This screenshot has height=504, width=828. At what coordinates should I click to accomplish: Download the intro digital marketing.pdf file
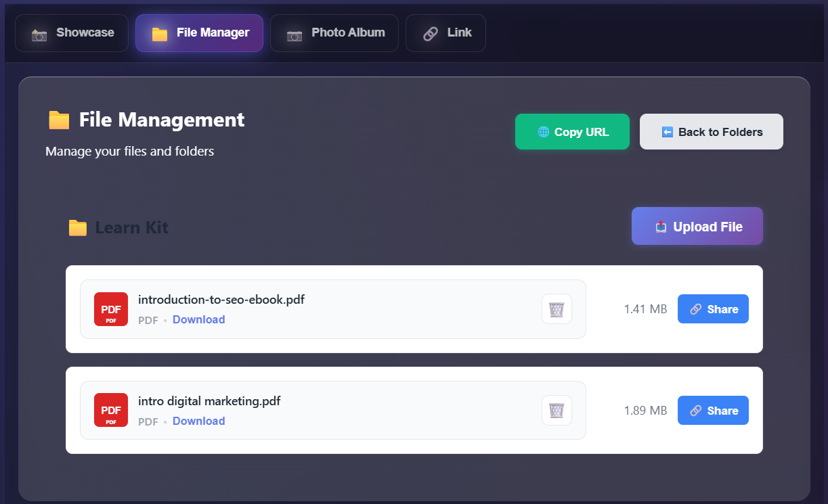(x=198, y=421)
